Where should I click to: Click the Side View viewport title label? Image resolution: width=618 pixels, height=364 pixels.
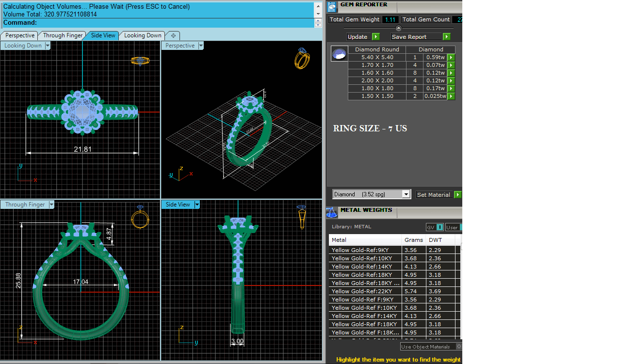(x=178, y=205)
